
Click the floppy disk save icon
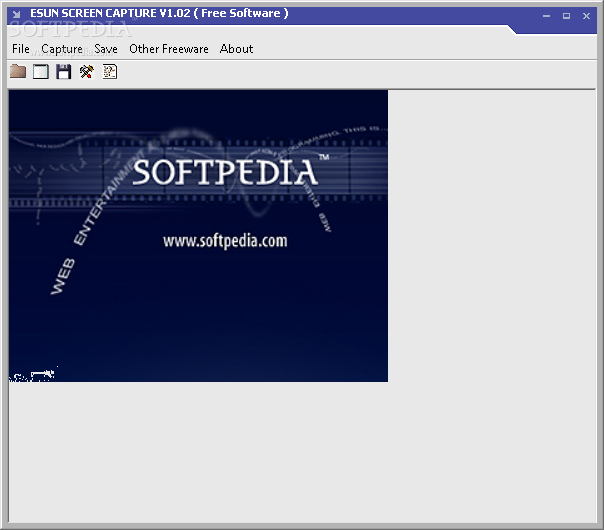click(64, 72)
